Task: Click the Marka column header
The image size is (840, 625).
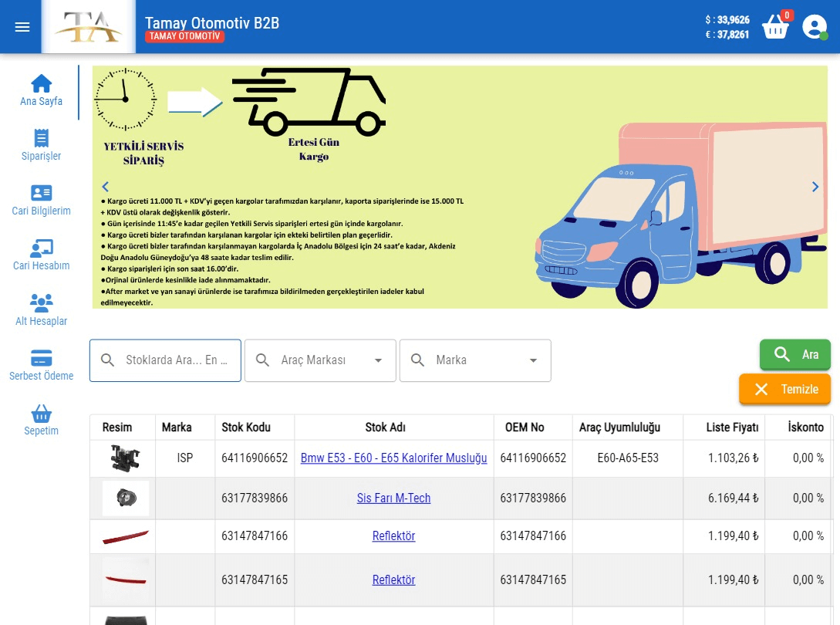Action: click(177, 427)
